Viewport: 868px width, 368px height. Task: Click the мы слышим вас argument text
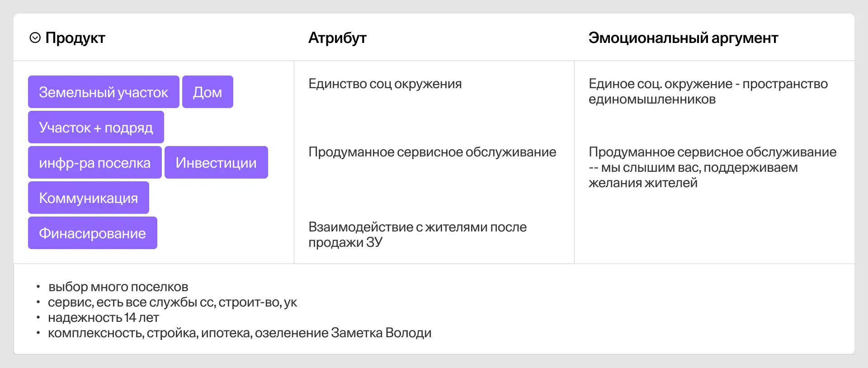click(712, 168)
